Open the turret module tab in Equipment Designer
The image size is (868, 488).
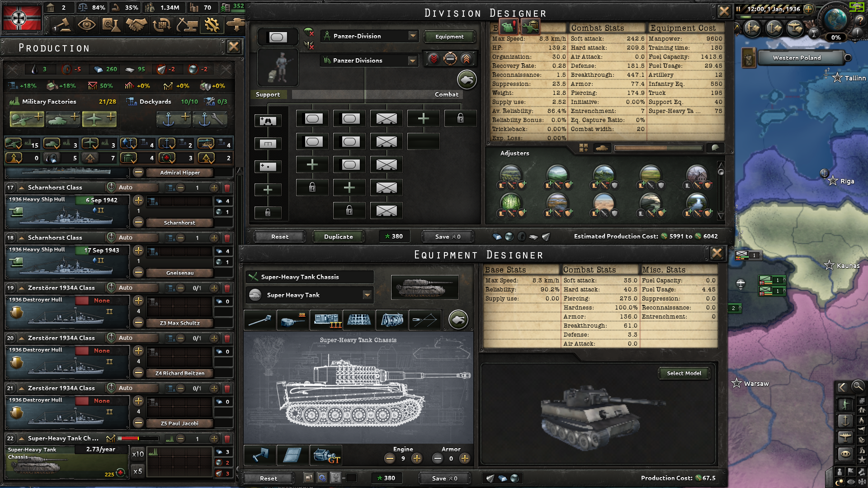click(x=292, y=320)
